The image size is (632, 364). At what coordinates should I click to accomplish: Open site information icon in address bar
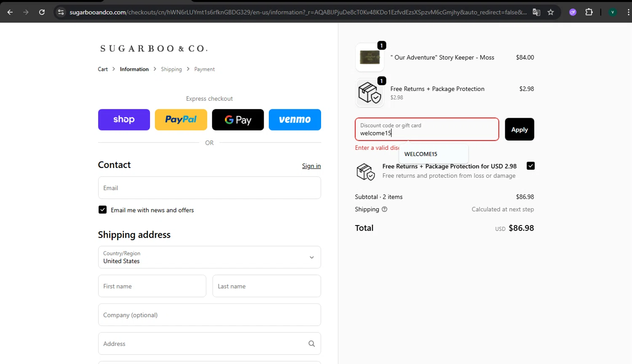pos(61,12)
